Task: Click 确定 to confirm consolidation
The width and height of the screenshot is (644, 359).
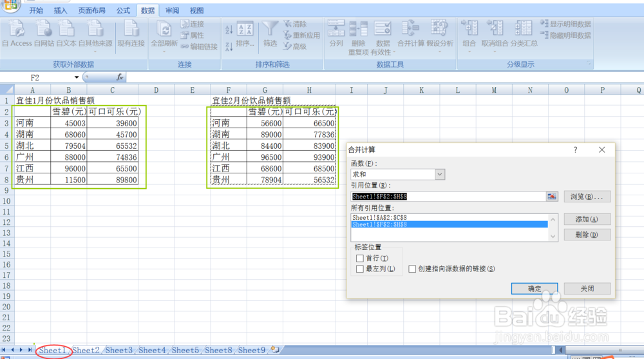Action: pos(535,289)
